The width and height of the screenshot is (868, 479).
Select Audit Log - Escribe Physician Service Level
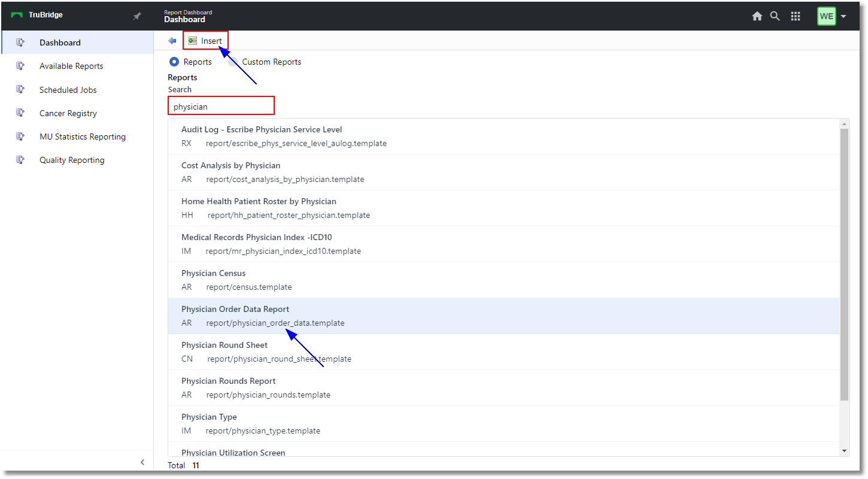[503, 137]
